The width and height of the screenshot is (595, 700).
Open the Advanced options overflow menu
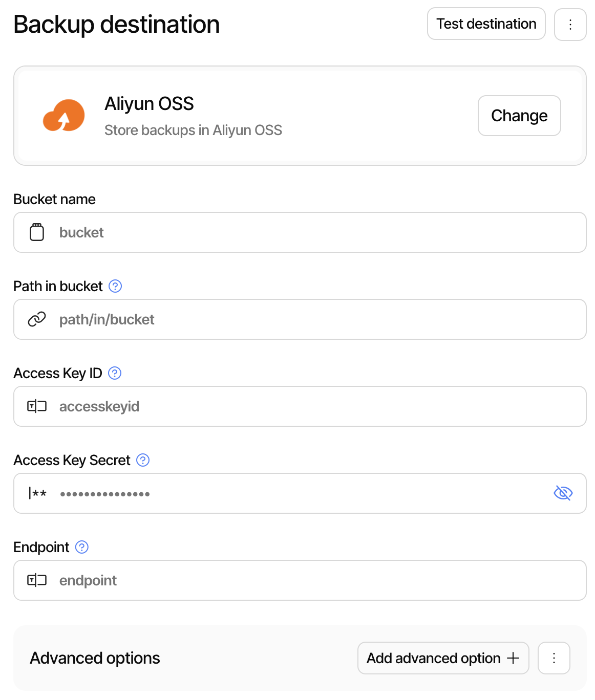tap(553, 658)
